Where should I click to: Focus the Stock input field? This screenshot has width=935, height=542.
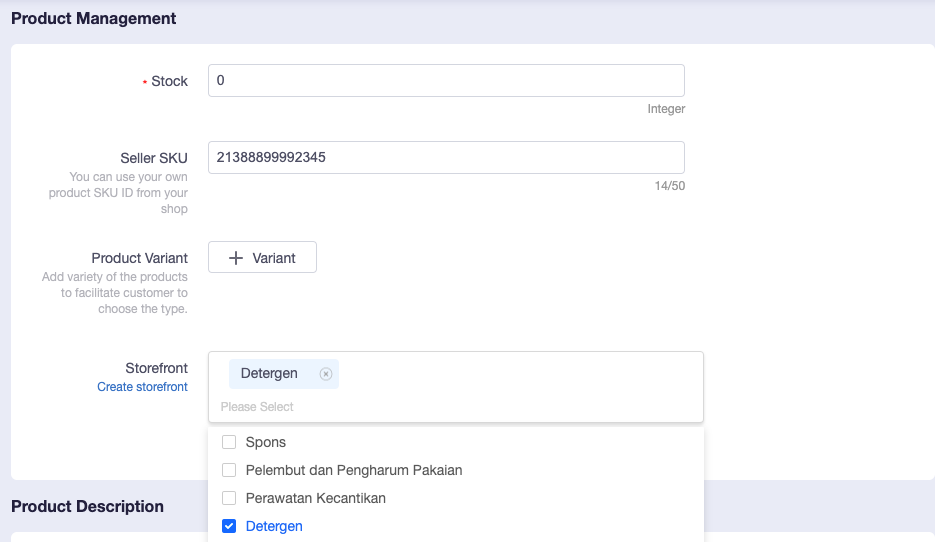click(446, 80)
